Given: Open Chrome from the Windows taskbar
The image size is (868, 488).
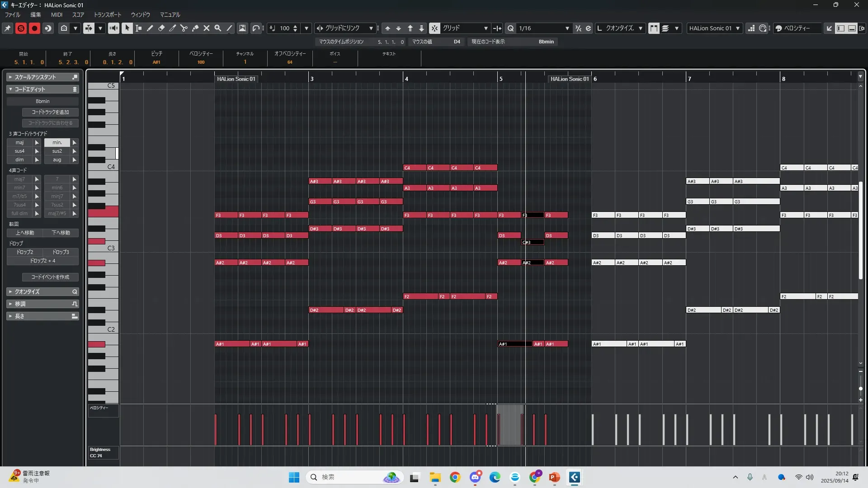Looking at the screenshot, I should pos(455,477).
